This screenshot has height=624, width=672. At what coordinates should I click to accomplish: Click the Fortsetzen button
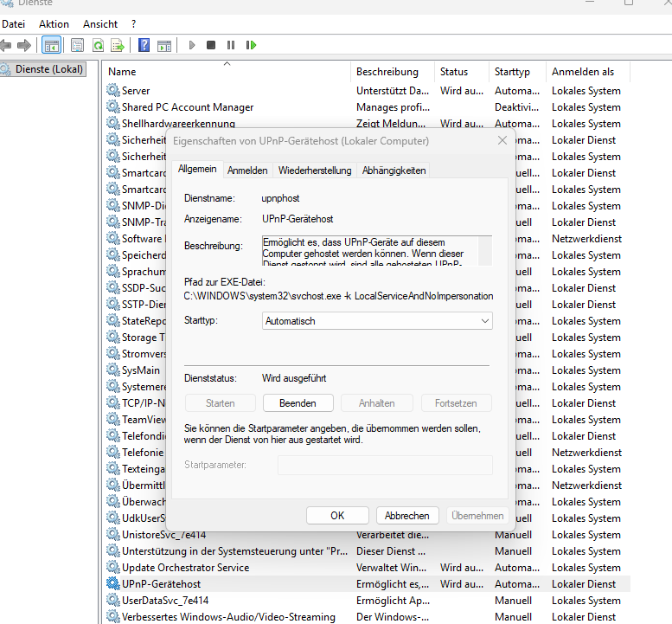coord(456,403)
